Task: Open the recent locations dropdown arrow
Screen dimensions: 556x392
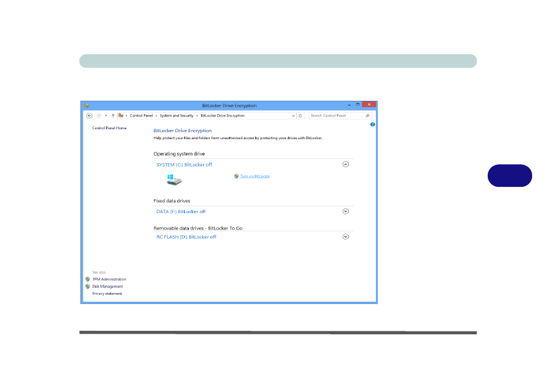Action: pyautogui.click(x=105, y=115)
